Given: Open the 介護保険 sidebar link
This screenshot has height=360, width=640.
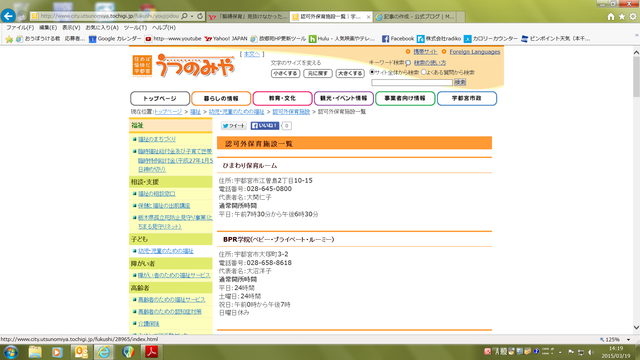Looking at the screenshot, I should 149,324.
